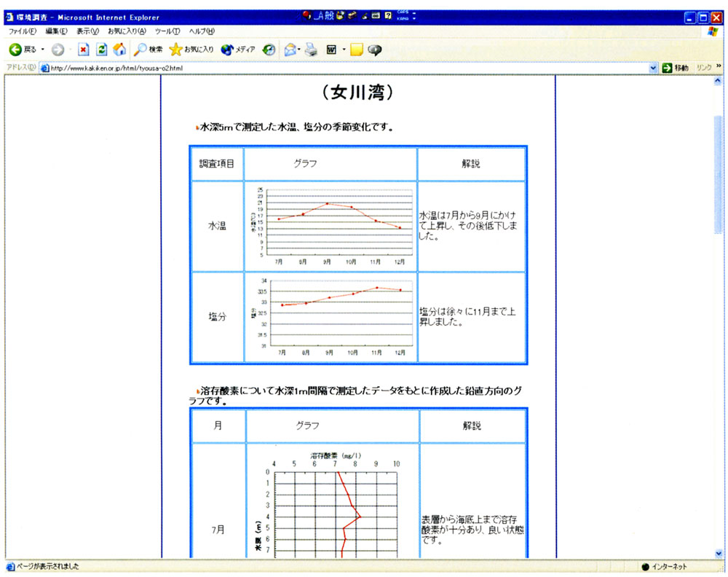Open 編集(E) menu

click(56, 31)
